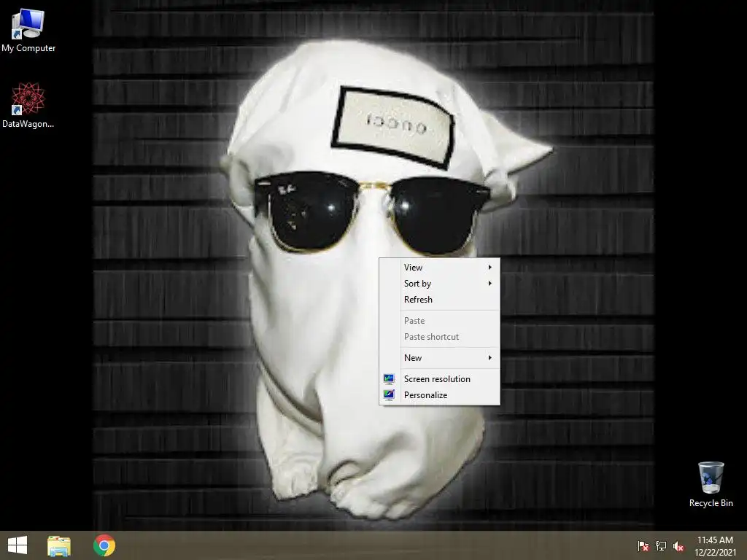Open Screen resolution settings
This screenshot has width=747, height=560.
tap(440, 379)
